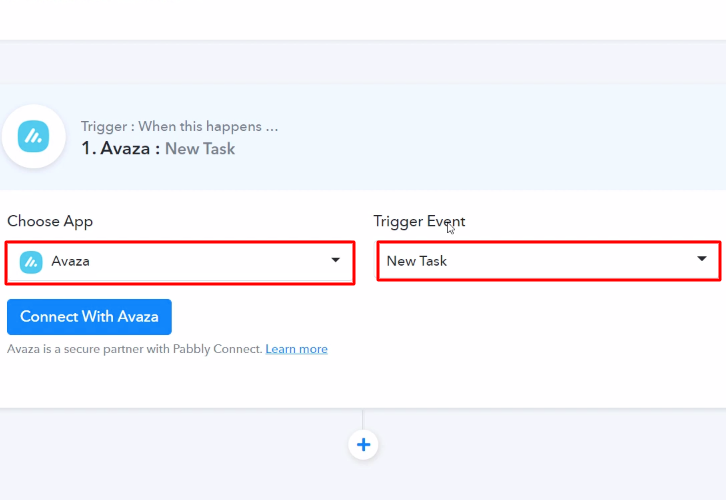Image resolution: width=726 pixels, height=500 pixels.
Task: Click the connector line above the plus button
Action: [363, 419]
